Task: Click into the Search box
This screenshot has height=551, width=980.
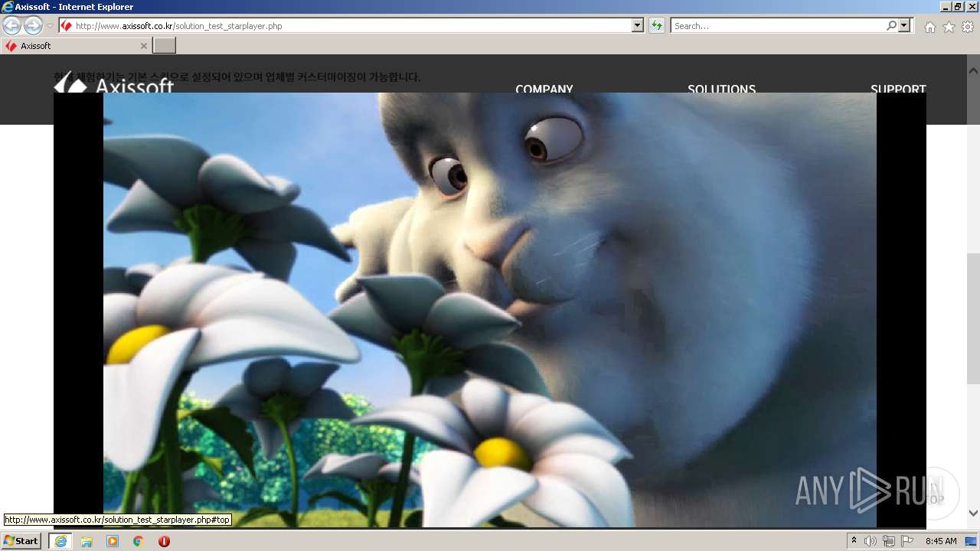Action: pyautogui.click(x=778, y=26)
